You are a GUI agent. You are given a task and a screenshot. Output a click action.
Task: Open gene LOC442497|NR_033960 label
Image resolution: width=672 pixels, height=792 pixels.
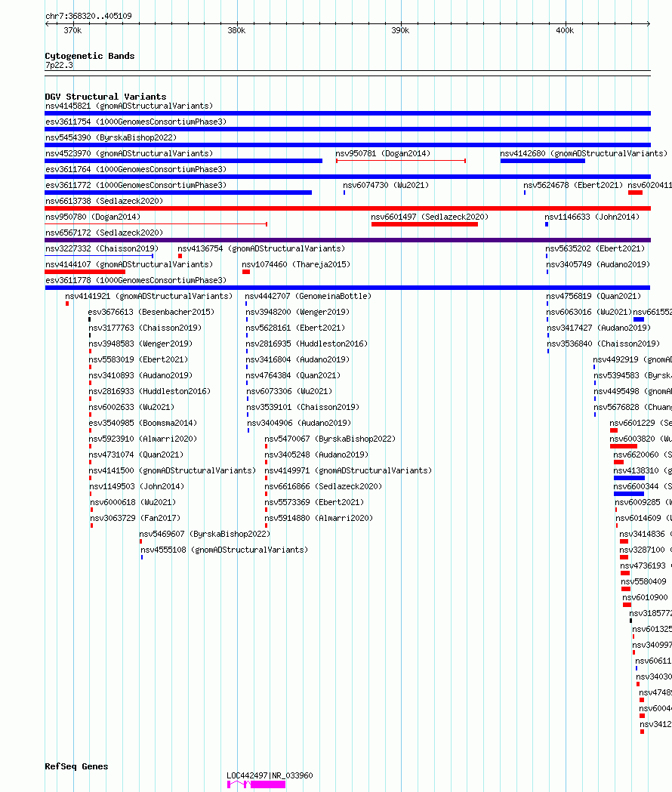[x=270, y=776]
